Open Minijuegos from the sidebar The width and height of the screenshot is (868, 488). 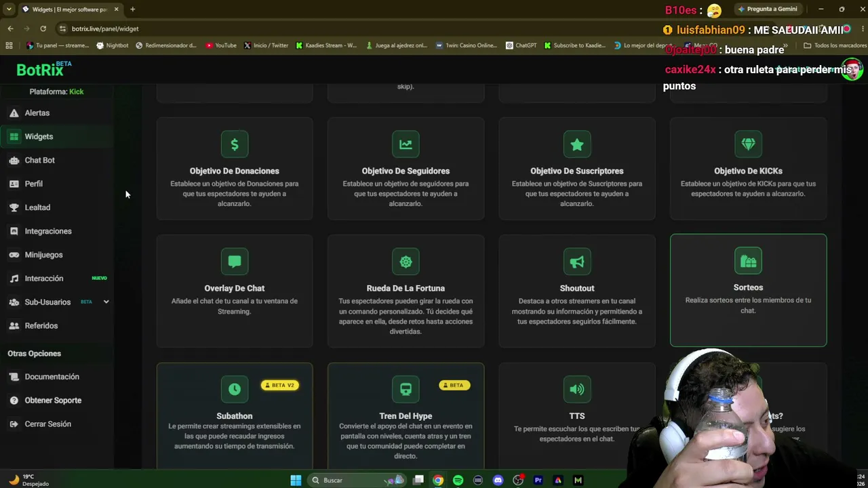tap(57, 256)
